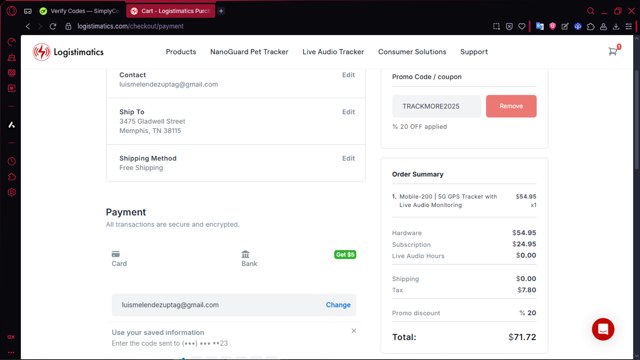Click the Get $5 badge

(345, 255)
